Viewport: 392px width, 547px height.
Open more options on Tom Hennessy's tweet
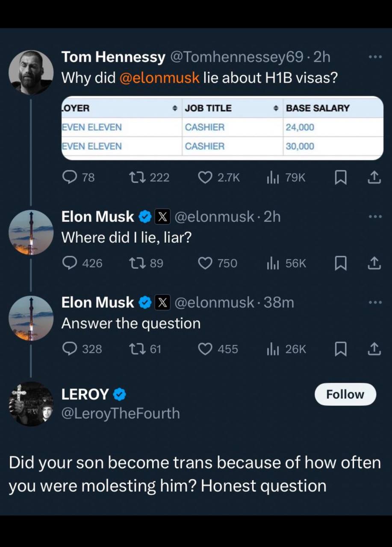[x=374, y=57]
